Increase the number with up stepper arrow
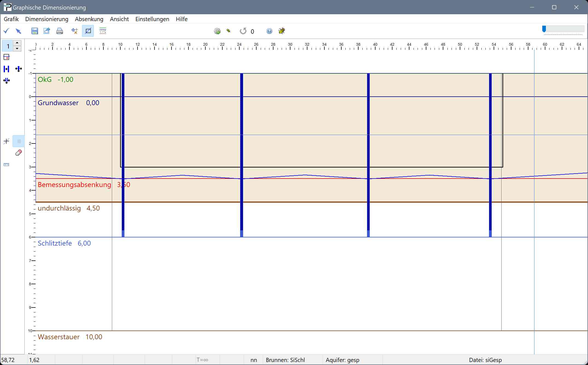Viewport: 588px width, 365px height. click(17, 43)
